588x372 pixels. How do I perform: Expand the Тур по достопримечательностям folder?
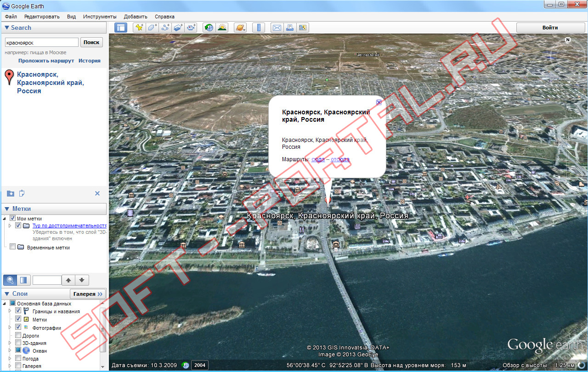pyautogui.click(x=10, y=226)
